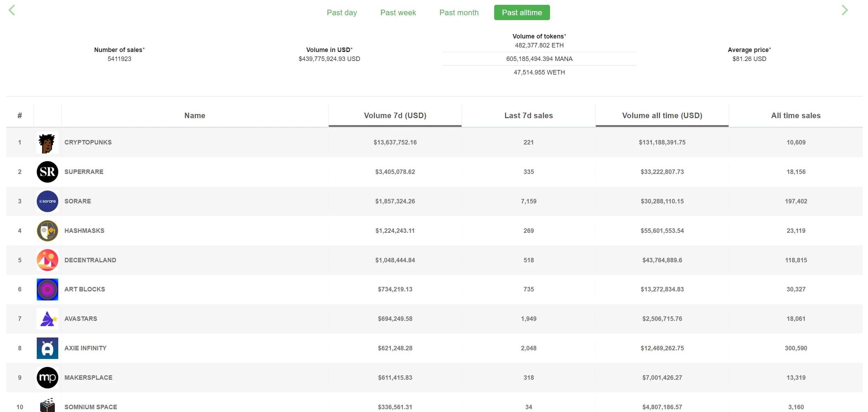Click the All time sales column header
This screenshot has width=868, height=412.
pyautogui.click(x=796, y=116)
